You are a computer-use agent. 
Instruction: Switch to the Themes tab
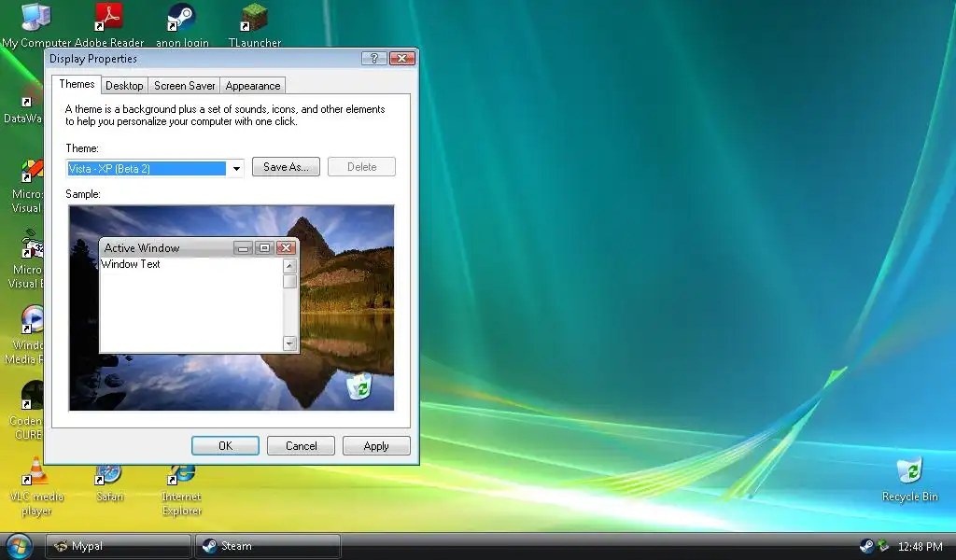[x=77, y=84]
